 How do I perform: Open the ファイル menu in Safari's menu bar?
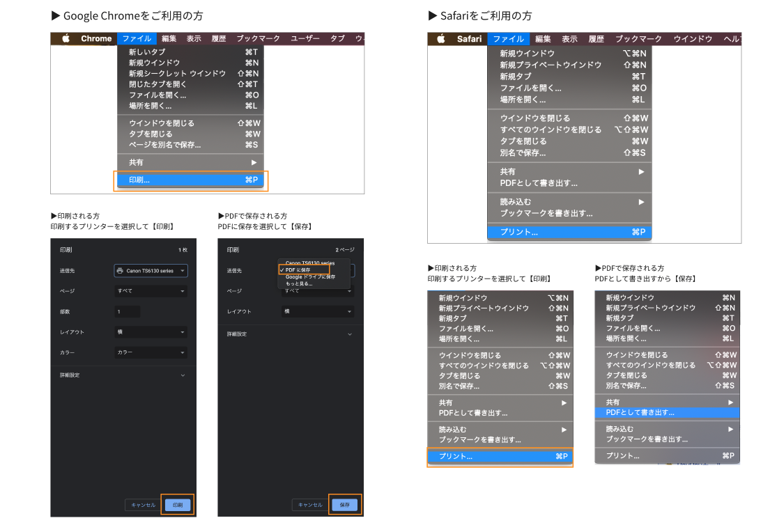[509, 39]
